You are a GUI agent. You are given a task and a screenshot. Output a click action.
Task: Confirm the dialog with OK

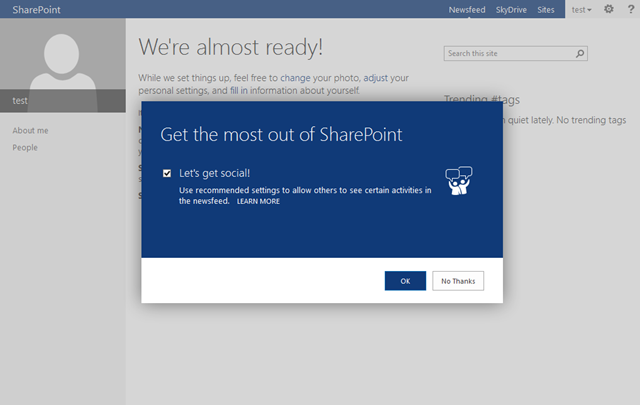[x=405, y=281]
